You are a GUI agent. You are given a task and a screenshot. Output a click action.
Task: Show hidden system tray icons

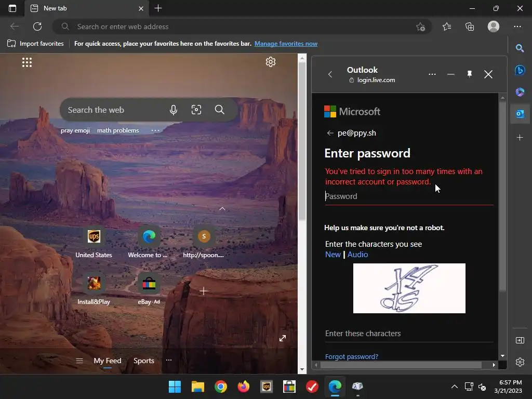[x=454, y=387]
